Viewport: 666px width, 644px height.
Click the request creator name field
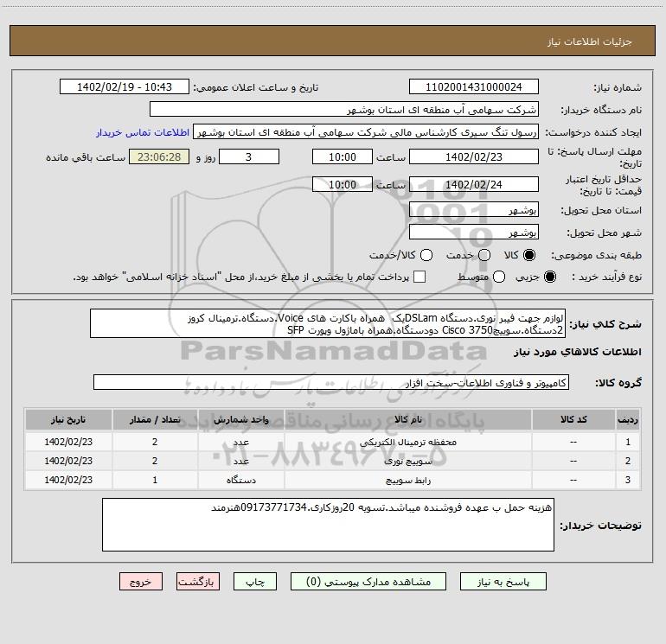click(x=366, y=132)
